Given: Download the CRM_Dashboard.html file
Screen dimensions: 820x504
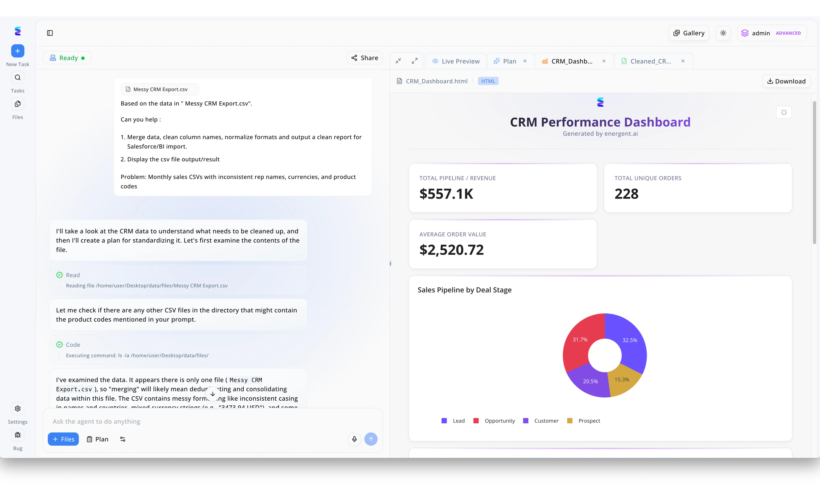Looking at the screenshot, I should pos(786,81).
